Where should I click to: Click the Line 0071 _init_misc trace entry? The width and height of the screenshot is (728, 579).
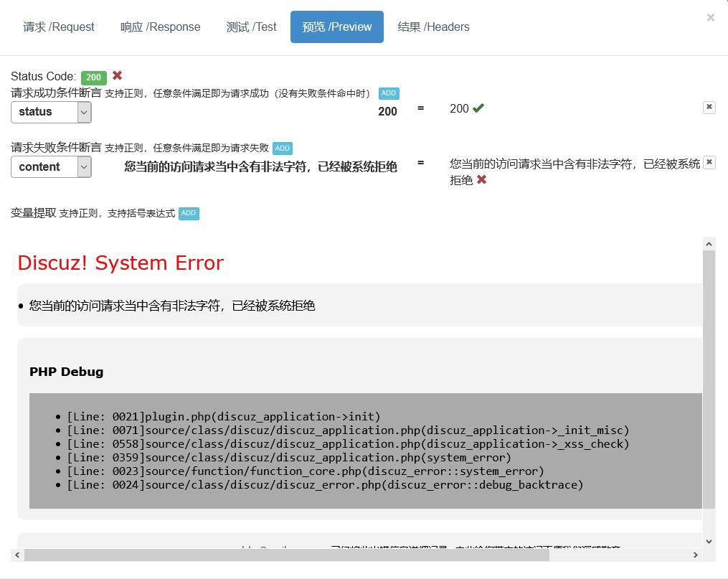point(348,430)
